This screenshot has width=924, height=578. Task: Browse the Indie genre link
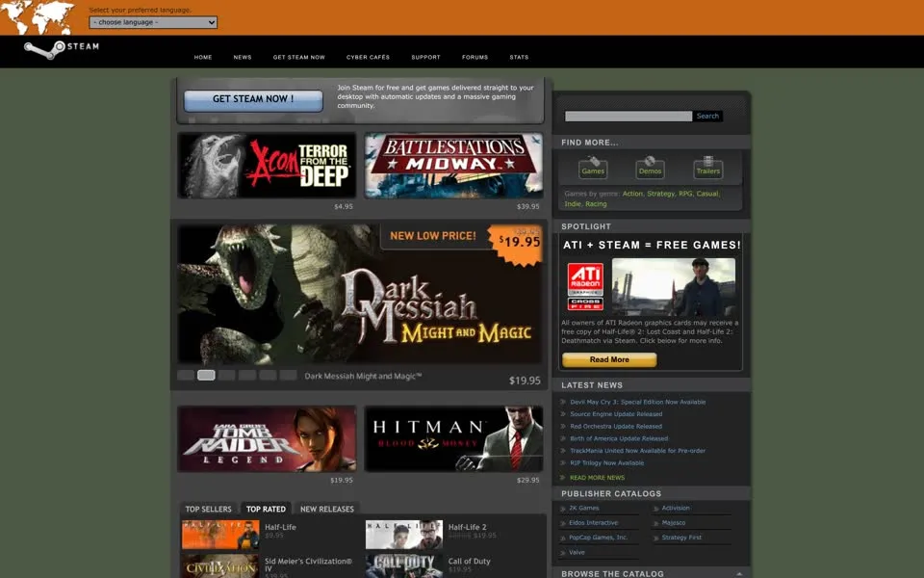point(572,204)
